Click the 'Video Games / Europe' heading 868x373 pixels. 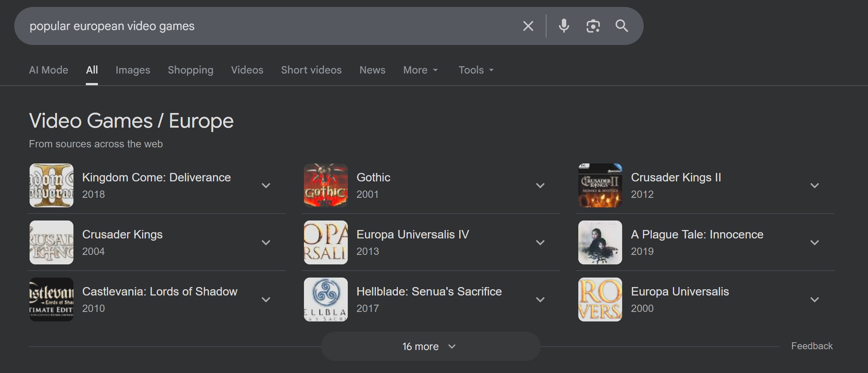click(x=131, y=121)
